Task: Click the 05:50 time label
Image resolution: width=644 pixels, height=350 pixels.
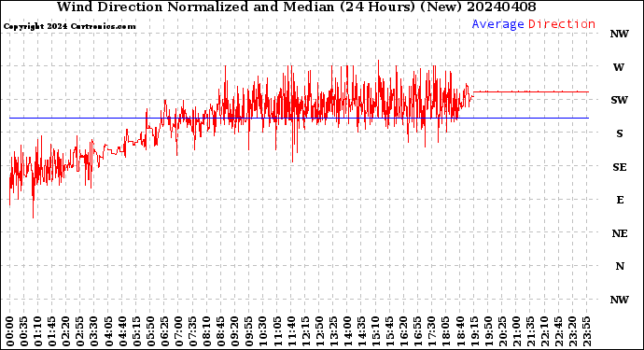Action: (x=150, y=331)
